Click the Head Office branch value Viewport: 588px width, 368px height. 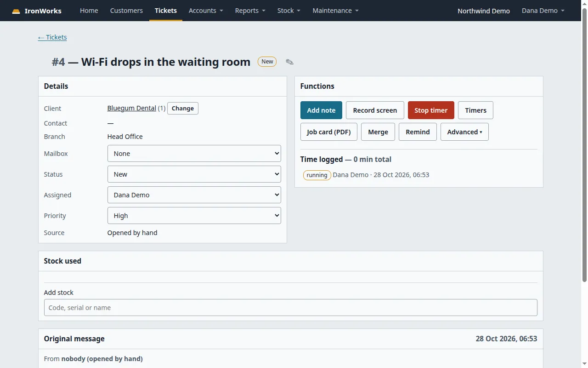pyautogui.click(x=125, y=137)
